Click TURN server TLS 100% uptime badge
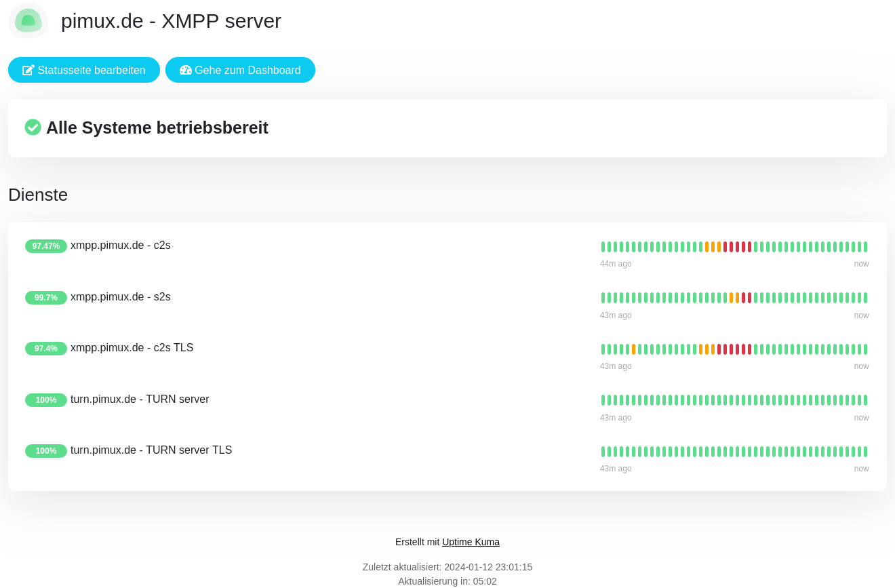Viewport: 895px width, 588px height. pos(46,451)
